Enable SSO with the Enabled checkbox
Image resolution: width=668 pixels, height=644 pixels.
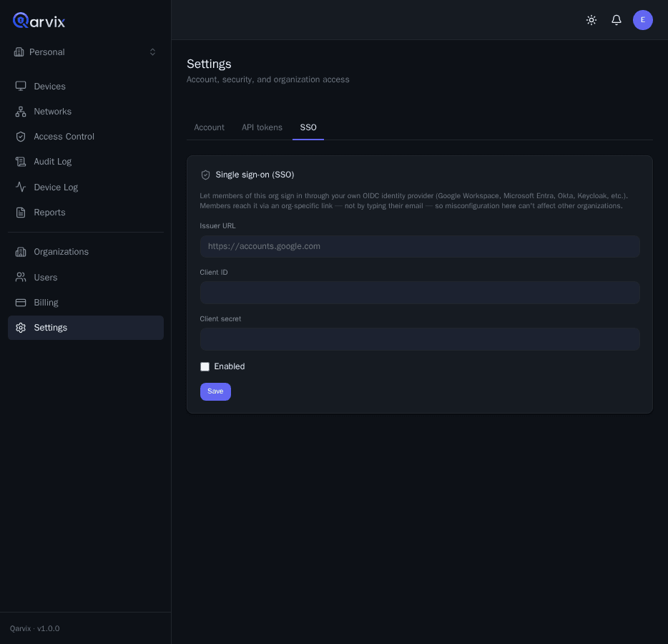click(x=205, y=366)
